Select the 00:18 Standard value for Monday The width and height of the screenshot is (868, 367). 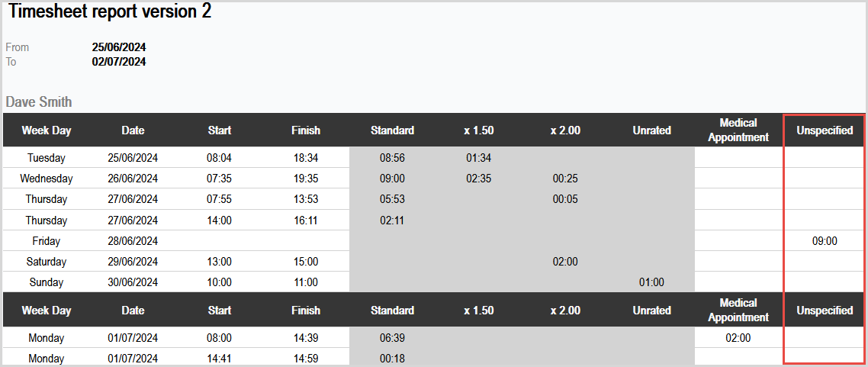click(392, 359)
